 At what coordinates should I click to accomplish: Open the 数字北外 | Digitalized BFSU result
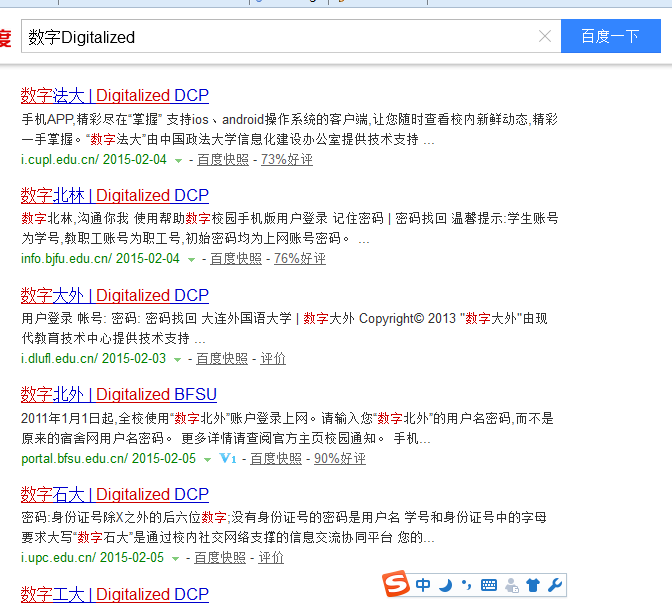point(119,394)
